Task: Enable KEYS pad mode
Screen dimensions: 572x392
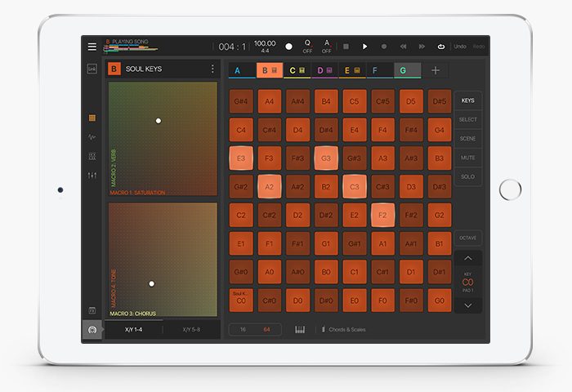Action: pos(467,100)
